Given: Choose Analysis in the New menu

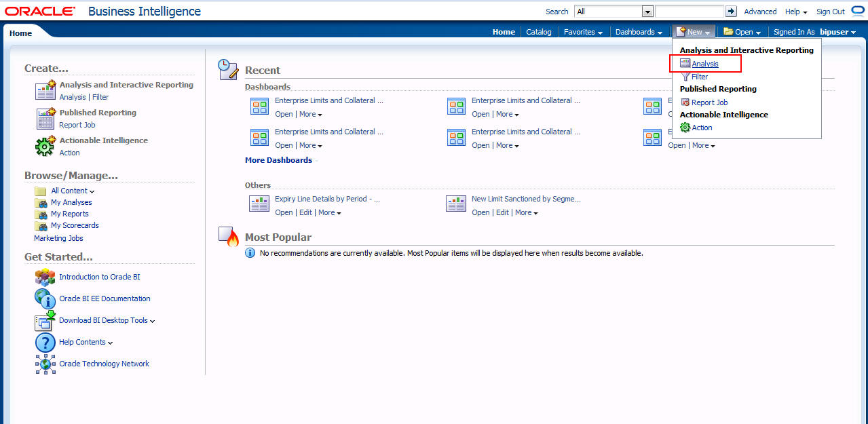Looking at the screenshot, I should click(x=705, y=64).
